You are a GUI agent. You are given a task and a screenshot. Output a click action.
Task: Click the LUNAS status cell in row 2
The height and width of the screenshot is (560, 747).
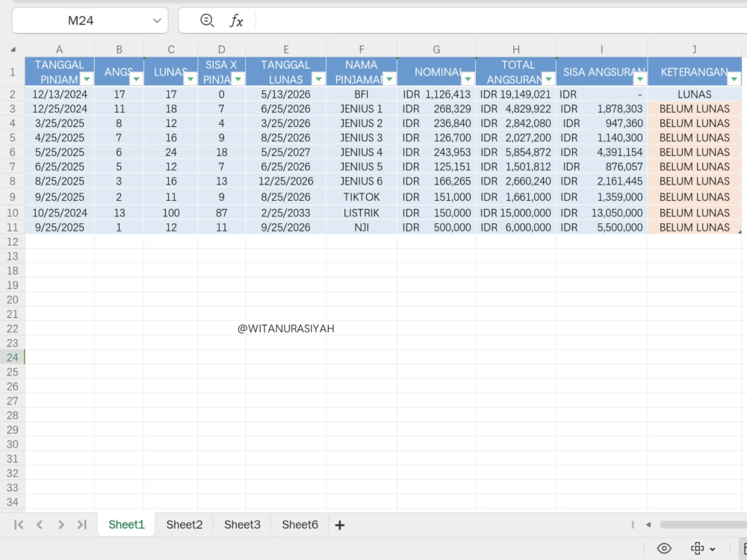tap(694, 94)
